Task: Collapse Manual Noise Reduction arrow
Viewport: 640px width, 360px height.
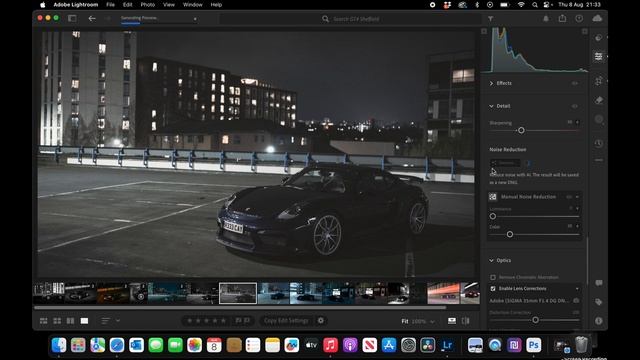Action: [578, 197]
